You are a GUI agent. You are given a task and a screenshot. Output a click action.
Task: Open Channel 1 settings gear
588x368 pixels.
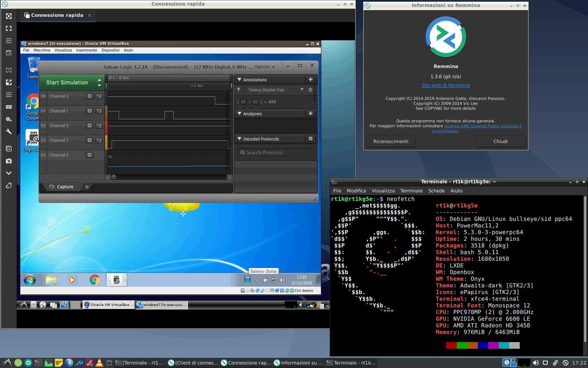pos(90,111)
